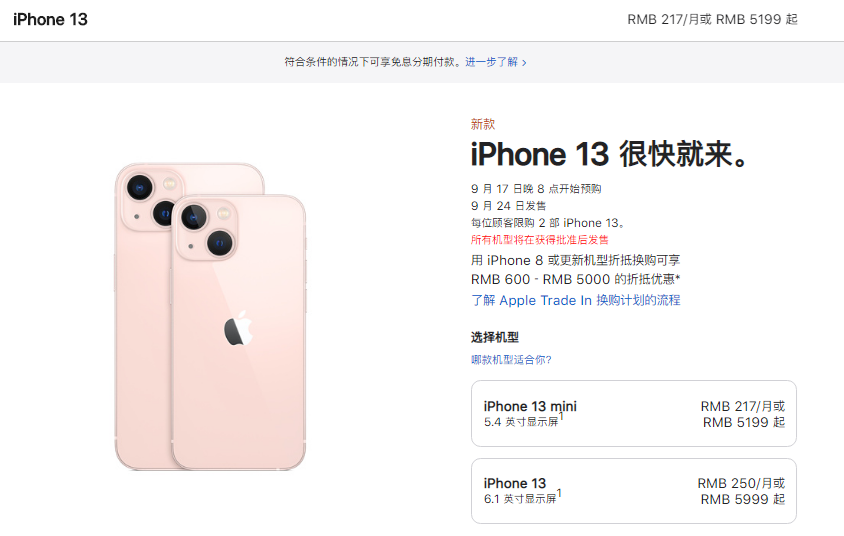Click the rear phone's upper camera lens
The height and width of the screenshot is (536, 844).
tap(140, 188)
